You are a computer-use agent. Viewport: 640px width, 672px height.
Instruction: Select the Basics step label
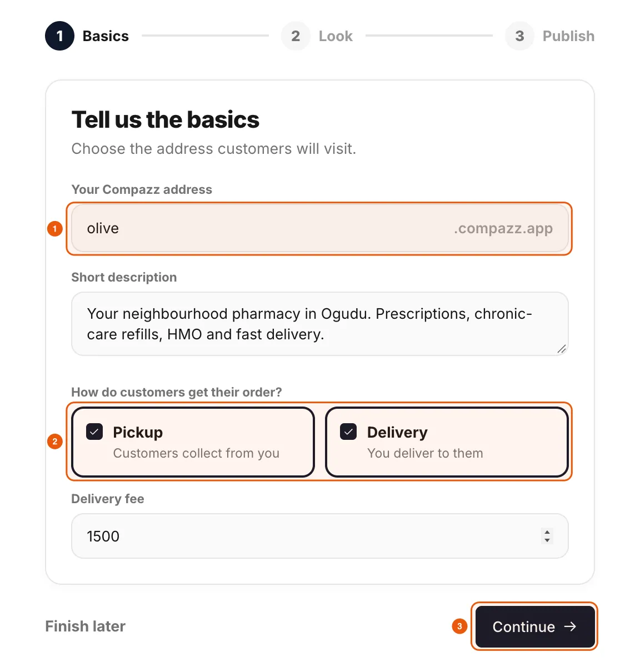[106, 36]
